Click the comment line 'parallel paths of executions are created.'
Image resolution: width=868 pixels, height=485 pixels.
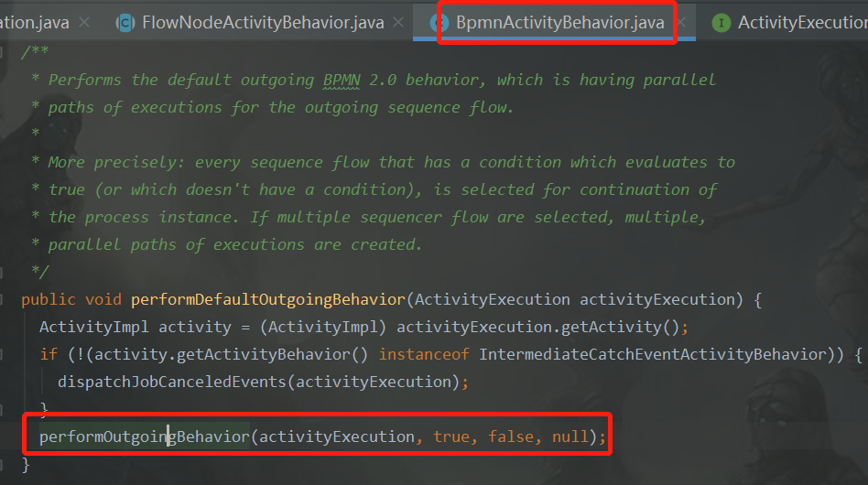(234, 245)
